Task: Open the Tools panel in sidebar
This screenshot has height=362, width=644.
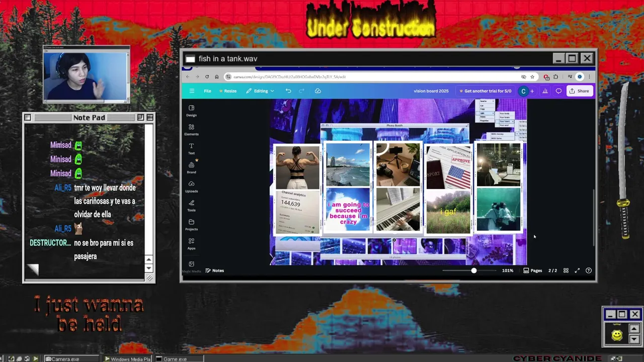Action: click(x=191, y=206)
